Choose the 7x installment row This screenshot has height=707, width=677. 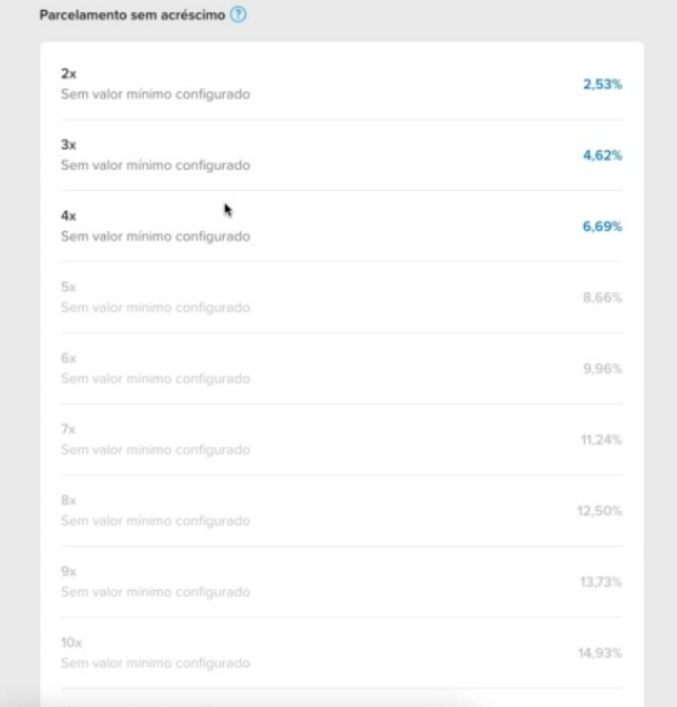pyautogui.click(x=342, y=440)
